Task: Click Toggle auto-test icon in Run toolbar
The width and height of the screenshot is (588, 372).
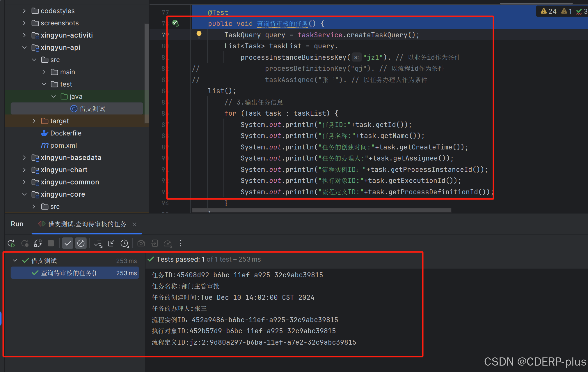Action: coord(38,244)
